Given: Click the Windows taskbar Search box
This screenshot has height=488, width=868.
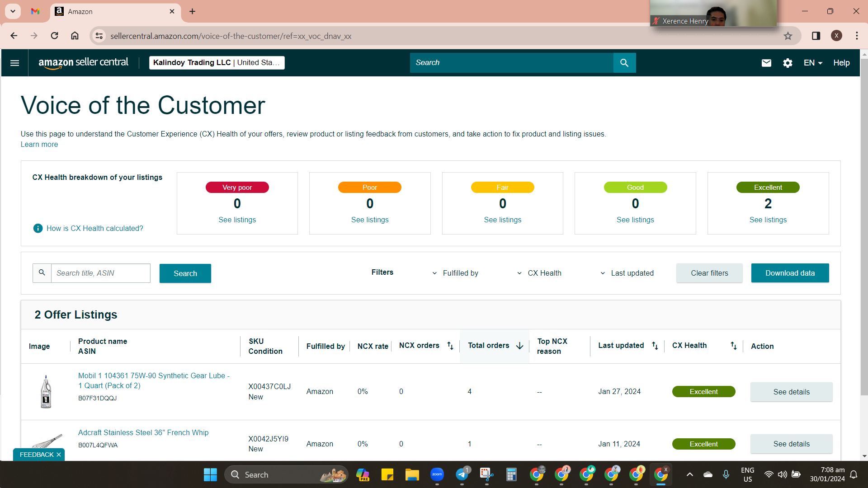Looking at the screenshot, I should [286, 475].
